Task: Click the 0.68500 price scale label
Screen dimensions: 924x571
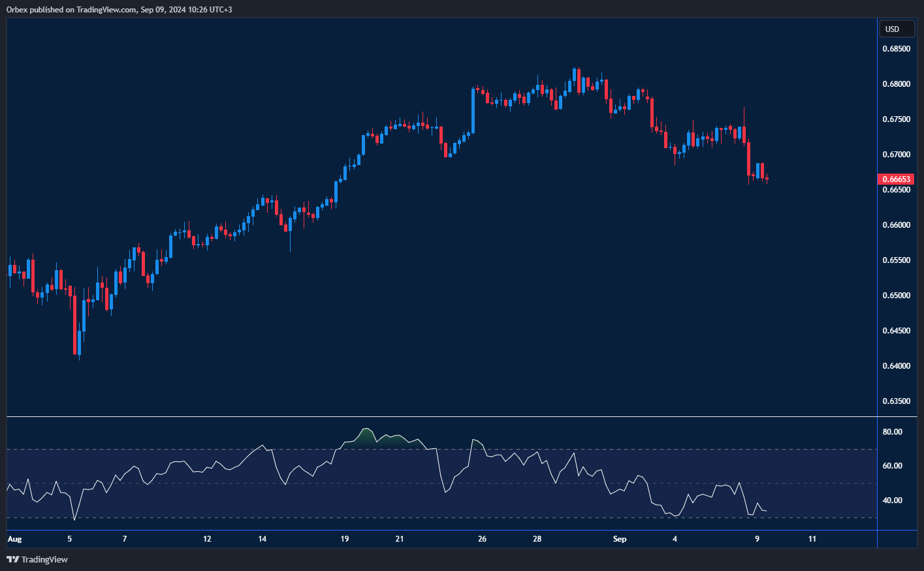Action: [896, 49]
